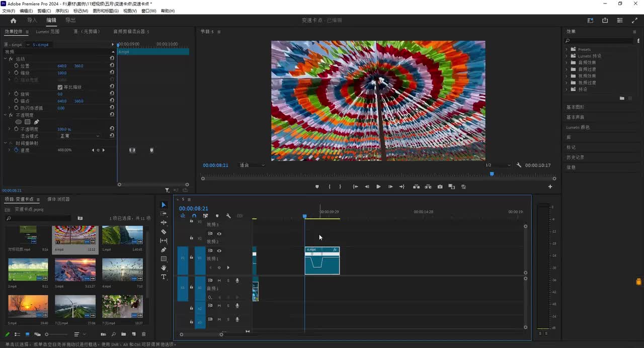Image resolution: width=644 pixels, height=348 pixels.
Task: Select the Pen tool in the toolbar
Action: point(164,250)
